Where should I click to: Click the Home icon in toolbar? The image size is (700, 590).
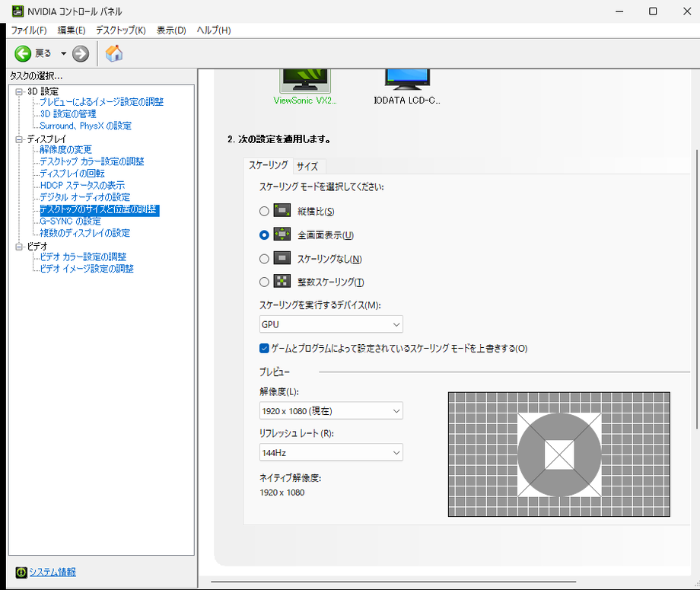tap(114, 53)
